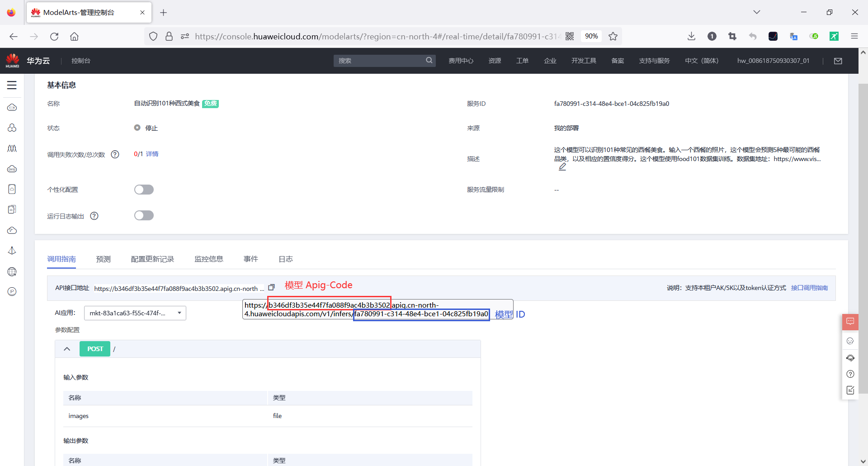Click the browser address bar URL
The width and height of the screenshot is (868, 466).
(377, 36)
